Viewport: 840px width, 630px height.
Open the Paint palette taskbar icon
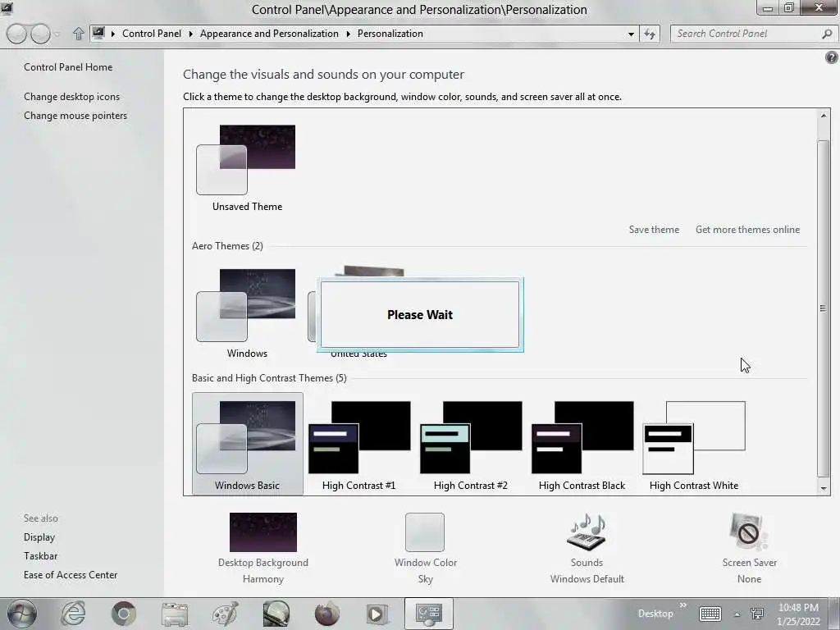[x=226, y=614]
